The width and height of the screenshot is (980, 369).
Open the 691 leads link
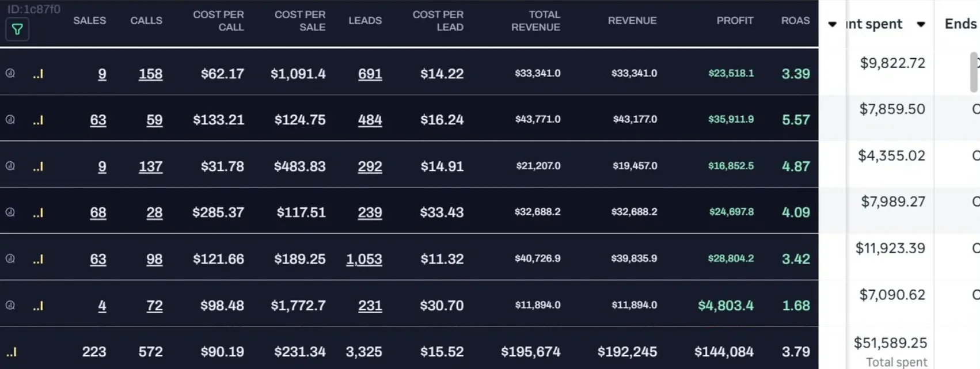[370, 74]
